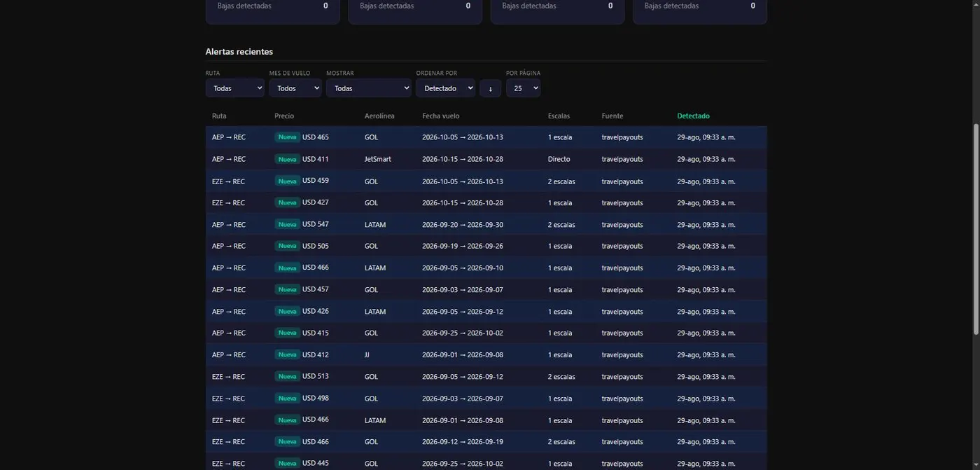Image resolution: width=980 pixels, height=470 pixels.
Task: Click the JJ airline cell
Action: click(367, 354)
